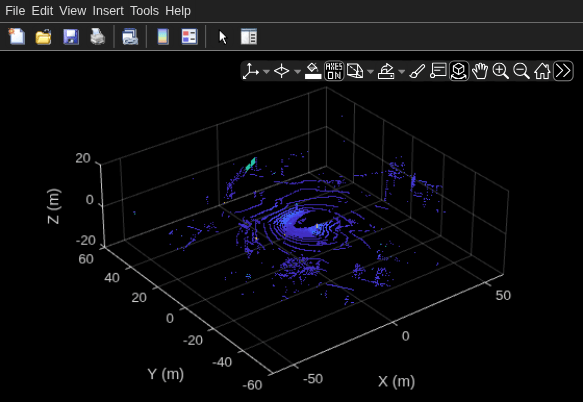
Task: Click the X (m) axis label
Action: pyautogui.click(x=396, y=382)
